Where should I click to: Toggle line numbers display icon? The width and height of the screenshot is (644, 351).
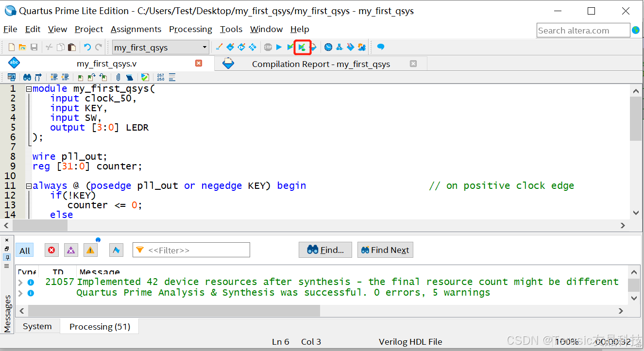click(x=160, y=77)
